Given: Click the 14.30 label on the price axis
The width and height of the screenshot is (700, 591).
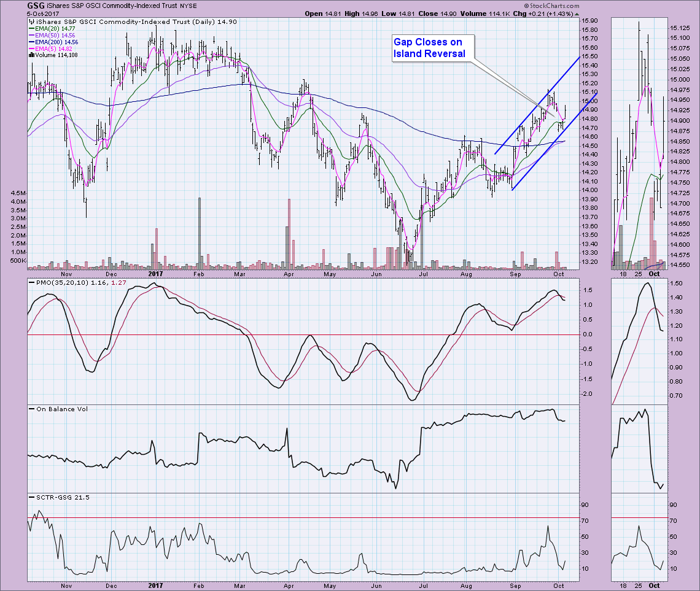Looking at the screenshot, I should (589, 164).
